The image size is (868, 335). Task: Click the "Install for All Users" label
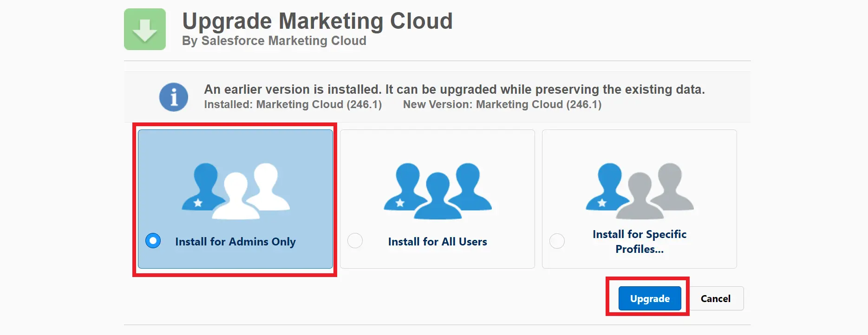click(437, 242)
